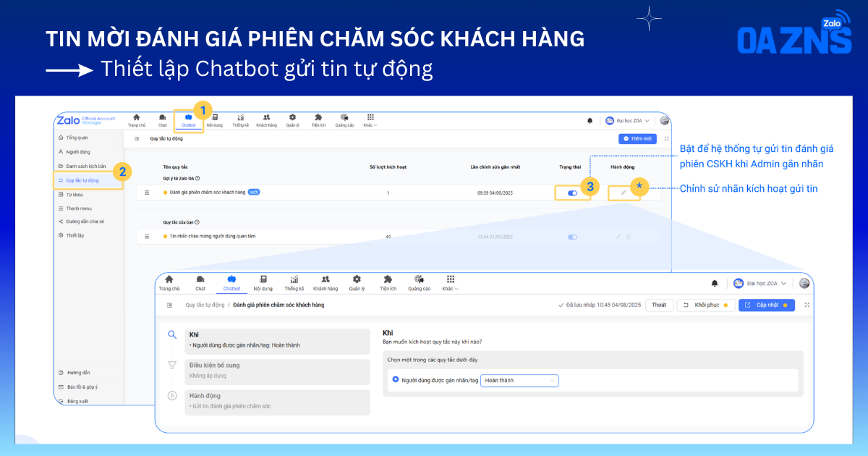Edit the Đánh giá phiên chăm sóc khách hàng rule

pyautogui.click(x=623, y=193)
